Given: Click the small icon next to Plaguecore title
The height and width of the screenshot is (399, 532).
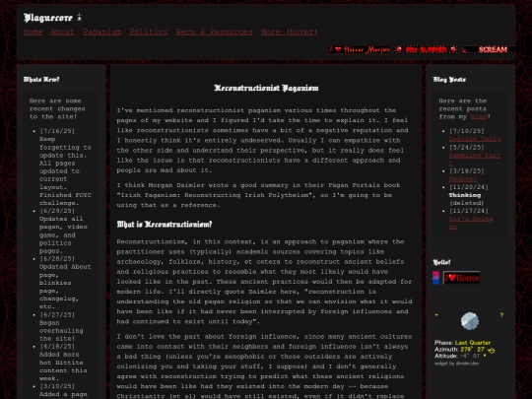Looking at the screenshot, I should (x=79, y=17).
